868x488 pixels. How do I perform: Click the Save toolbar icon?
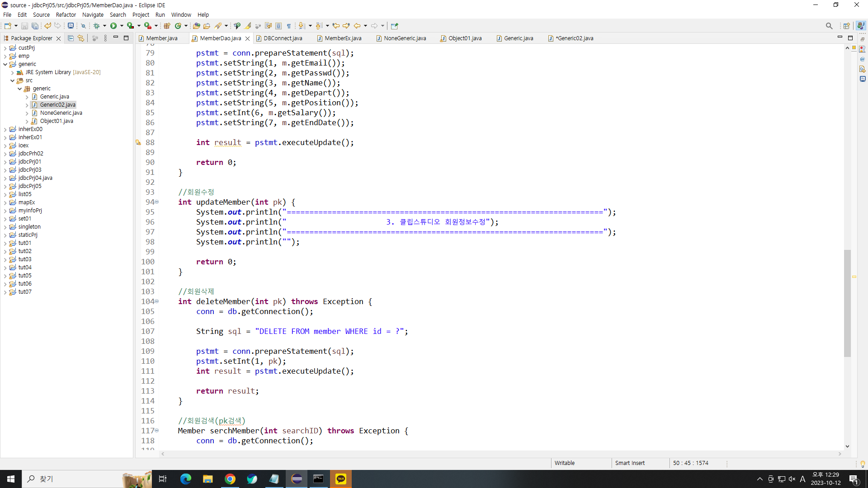tap(24, 26)
